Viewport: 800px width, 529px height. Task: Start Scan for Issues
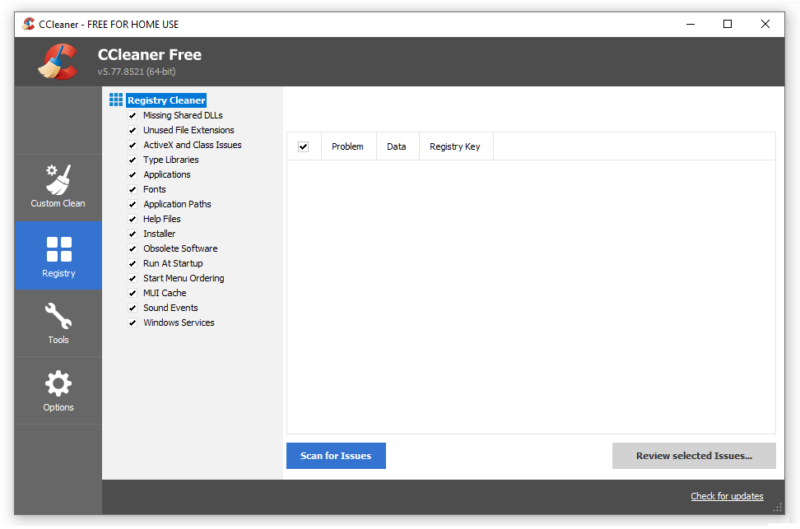336,456
